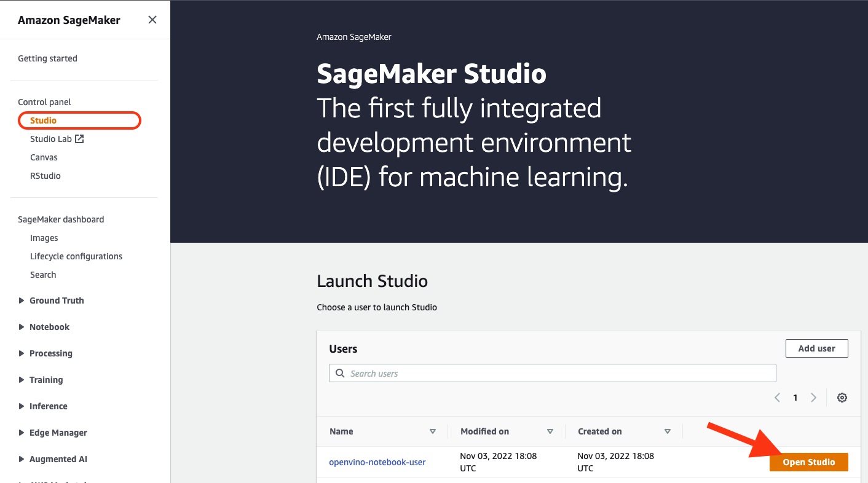Click the Launch Studio heading

[x=373, y=281]
